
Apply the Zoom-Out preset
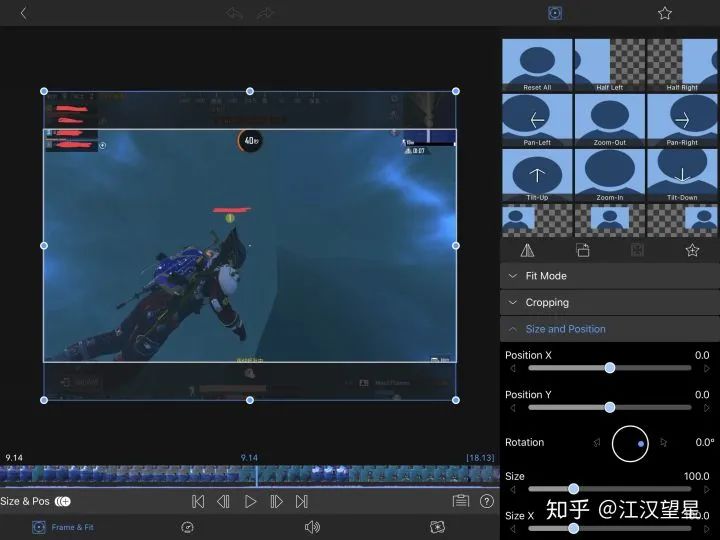click(609, 120)
